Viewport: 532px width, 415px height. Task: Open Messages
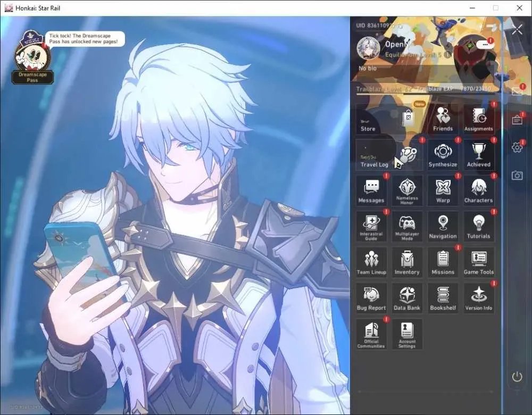371,190
